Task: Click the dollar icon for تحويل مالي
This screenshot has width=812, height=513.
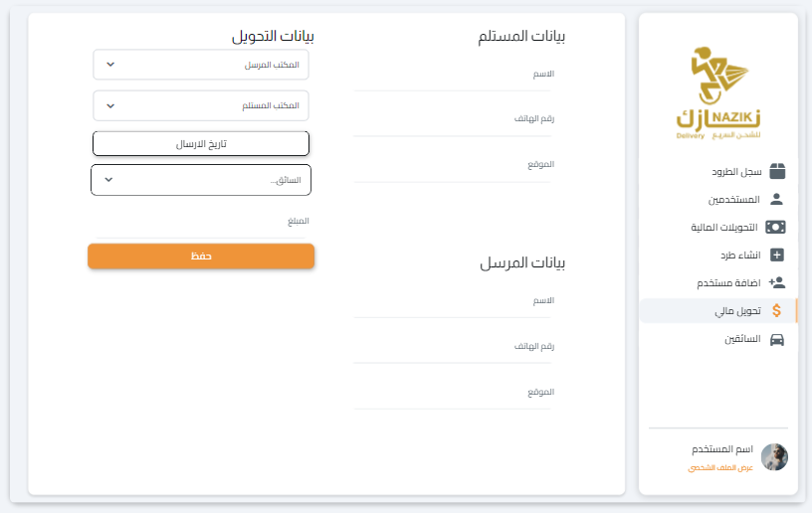Action: (x=777, y=310)
